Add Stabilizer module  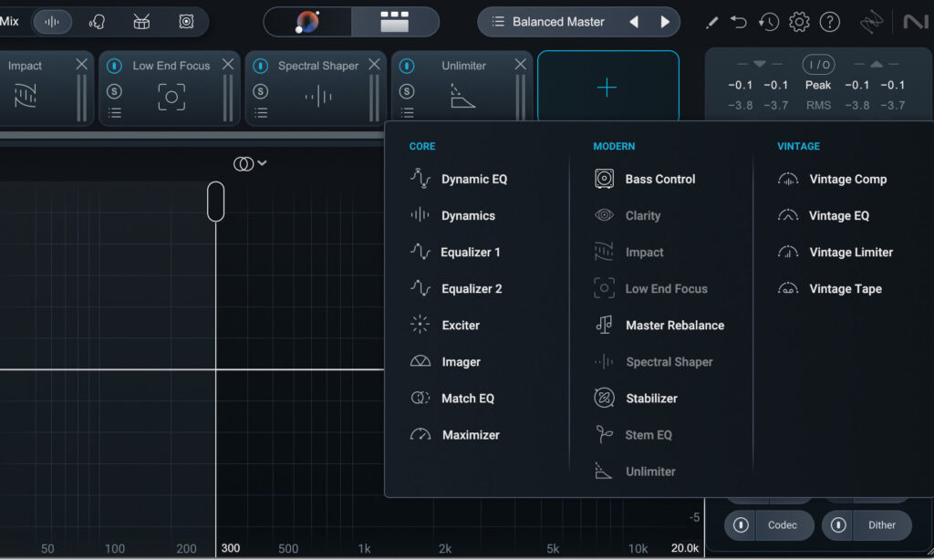coord(636,398)
